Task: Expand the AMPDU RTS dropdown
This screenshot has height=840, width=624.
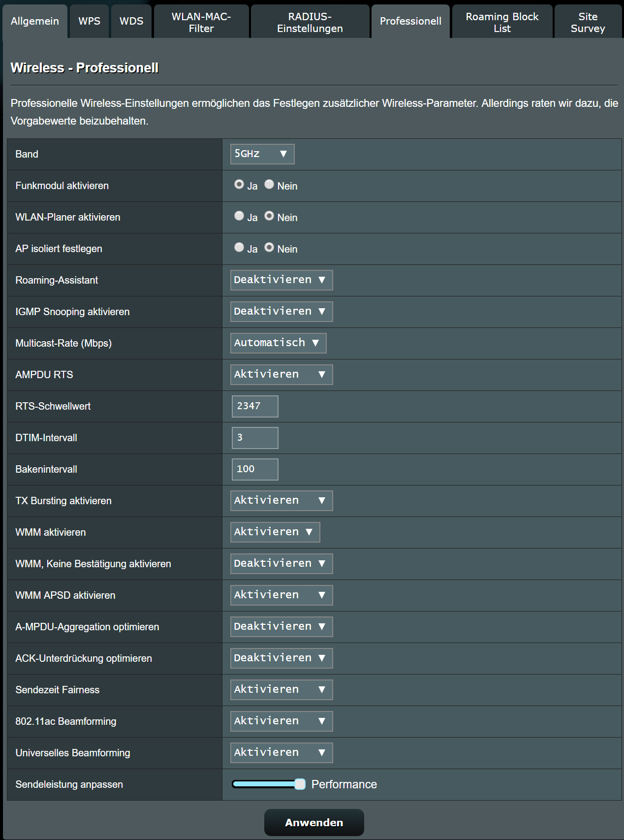Action: pos(281,375)
